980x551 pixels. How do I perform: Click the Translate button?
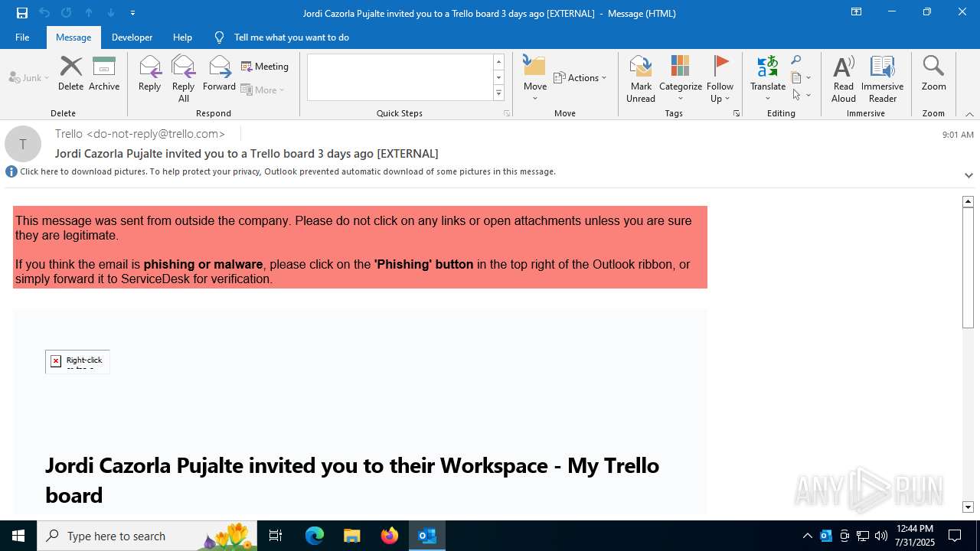(x=768, y=79)
